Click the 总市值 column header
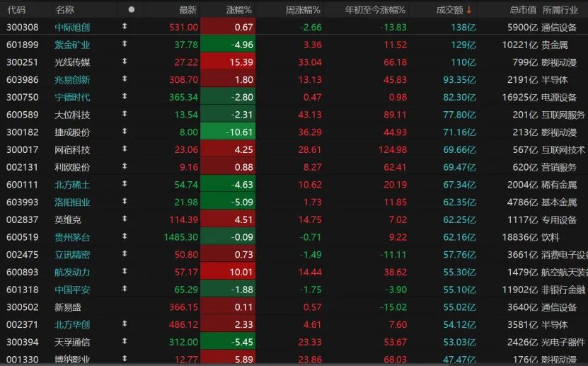The image size is (588, 366). pos(523,10)
